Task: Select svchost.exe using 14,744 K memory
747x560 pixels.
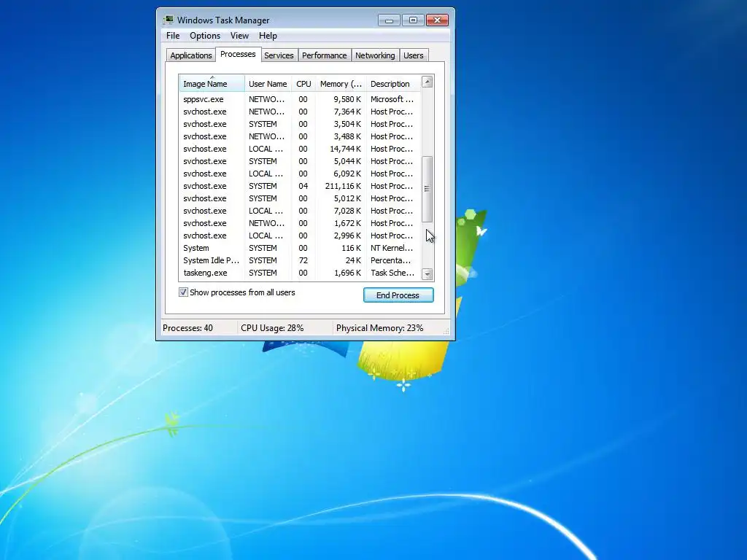Action: [x=300, y=149]
